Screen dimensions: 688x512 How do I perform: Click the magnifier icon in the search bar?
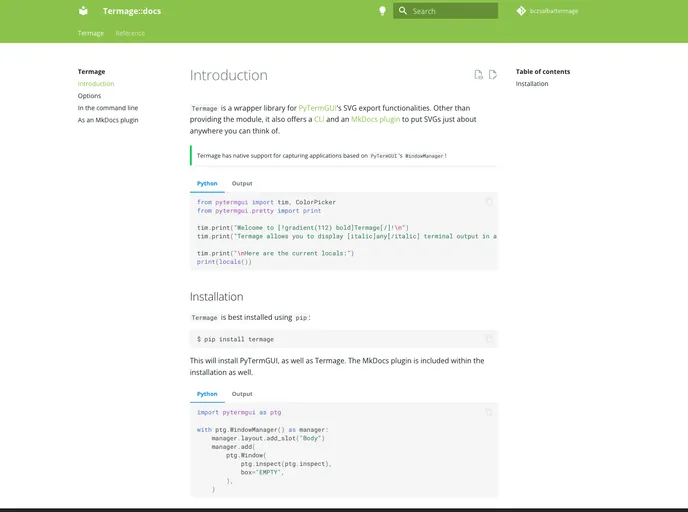pyautogui.click(x=403, y=11)
